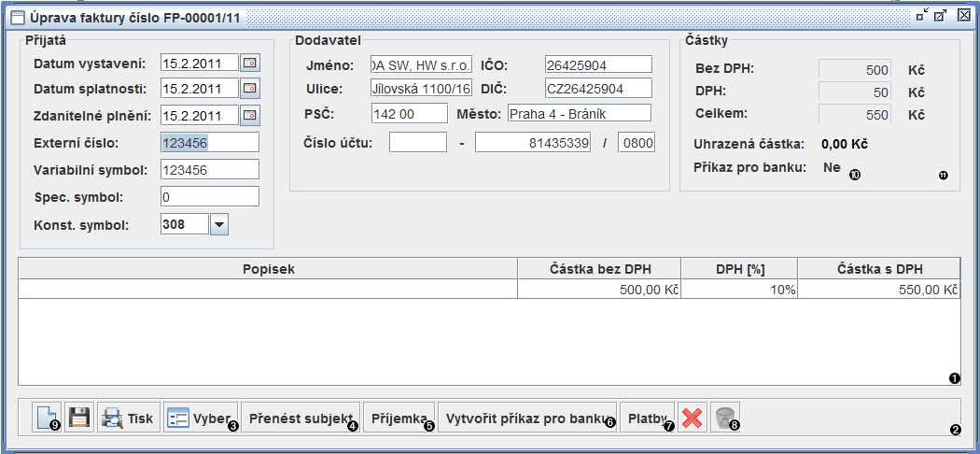Image resolution: width=980 pixels, height=454 pixels.
Task: Click the Vyber selection button
Action: 200,418
